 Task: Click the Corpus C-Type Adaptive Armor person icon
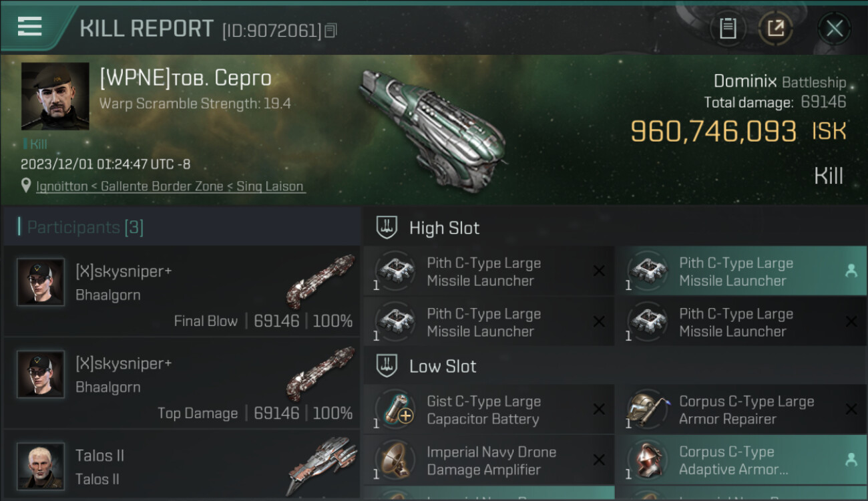click(851, 460)
